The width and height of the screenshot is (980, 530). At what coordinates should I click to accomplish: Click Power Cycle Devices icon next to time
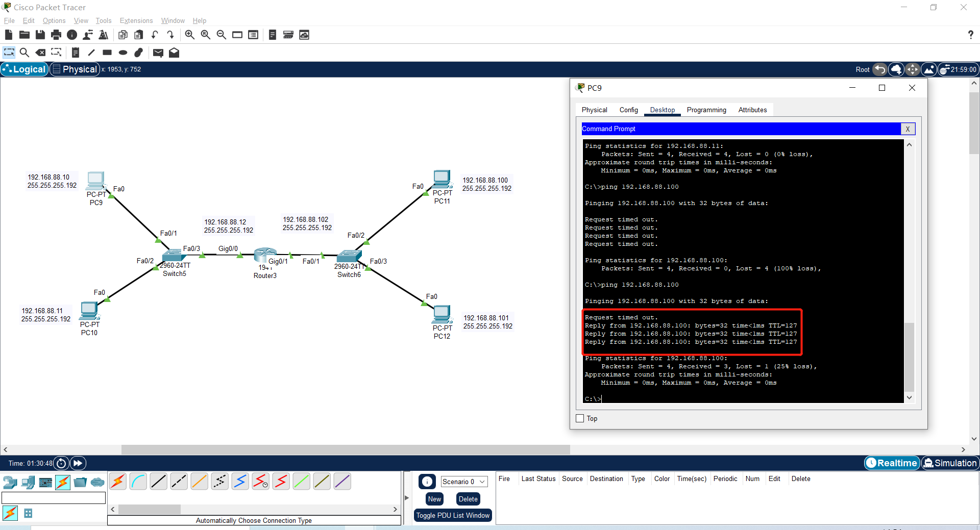click(x=61, y=463)
